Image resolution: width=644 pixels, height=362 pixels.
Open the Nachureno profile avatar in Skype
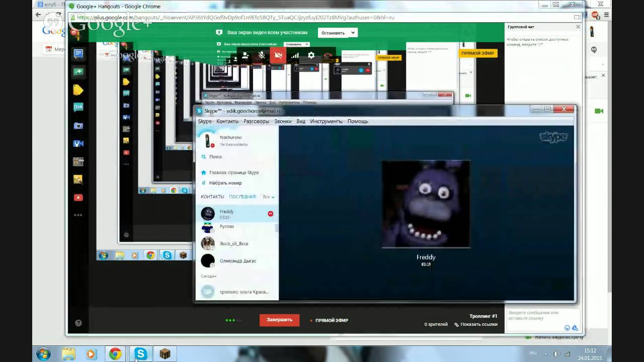(x=208, y=141)
